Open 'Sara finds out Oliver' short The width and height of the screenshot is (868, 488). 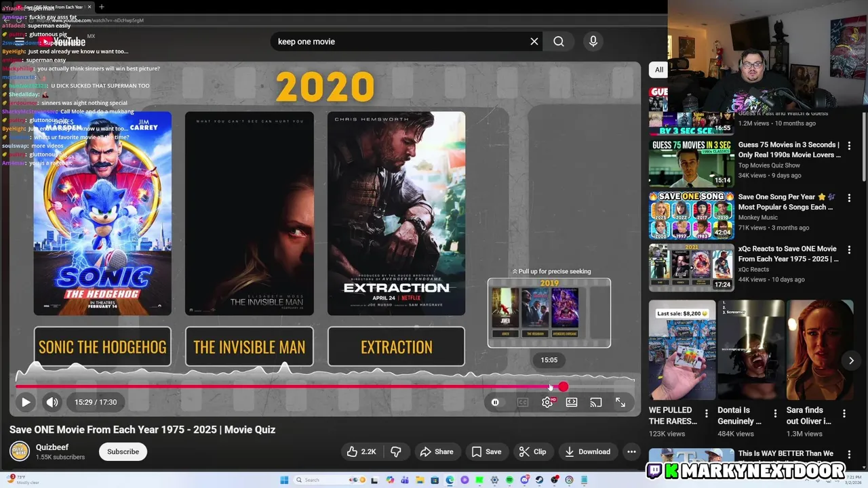(820, 350)
